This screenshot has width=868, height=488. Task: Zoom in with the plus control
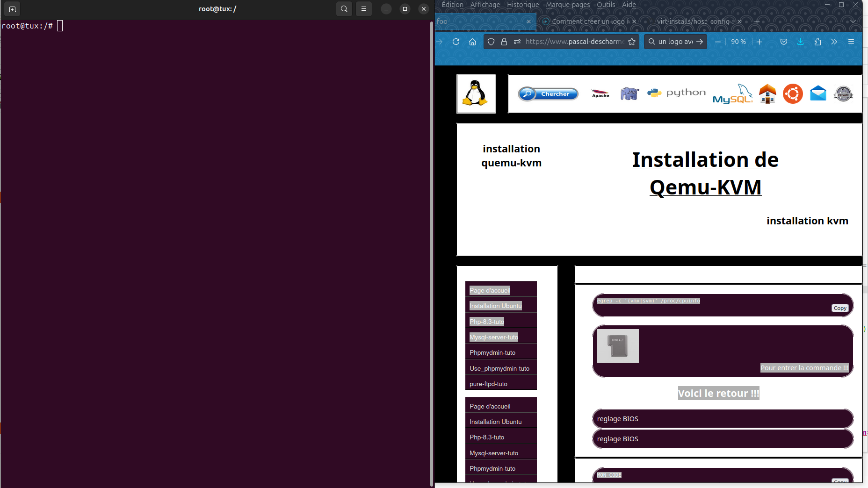(x=759, y=42)
